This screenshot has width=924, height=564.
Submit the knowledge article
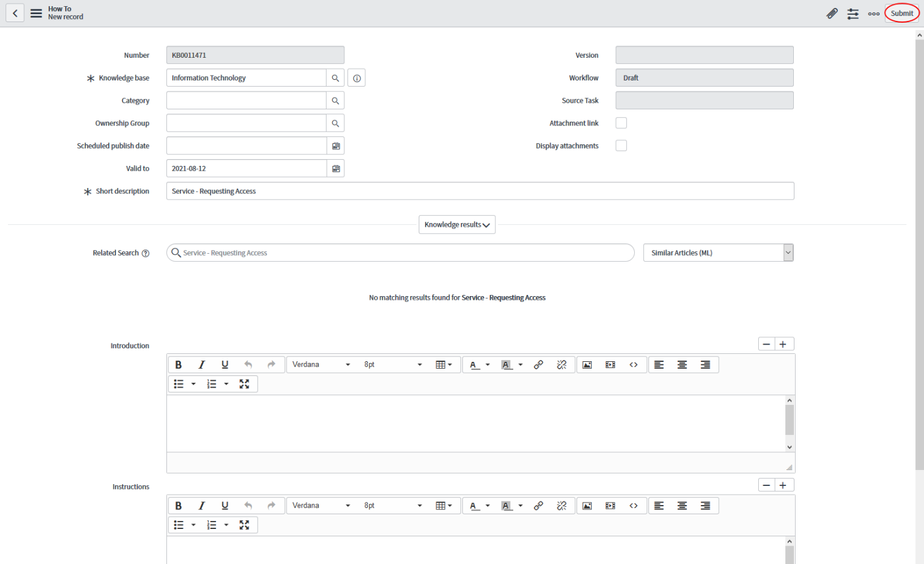point(901,13)
